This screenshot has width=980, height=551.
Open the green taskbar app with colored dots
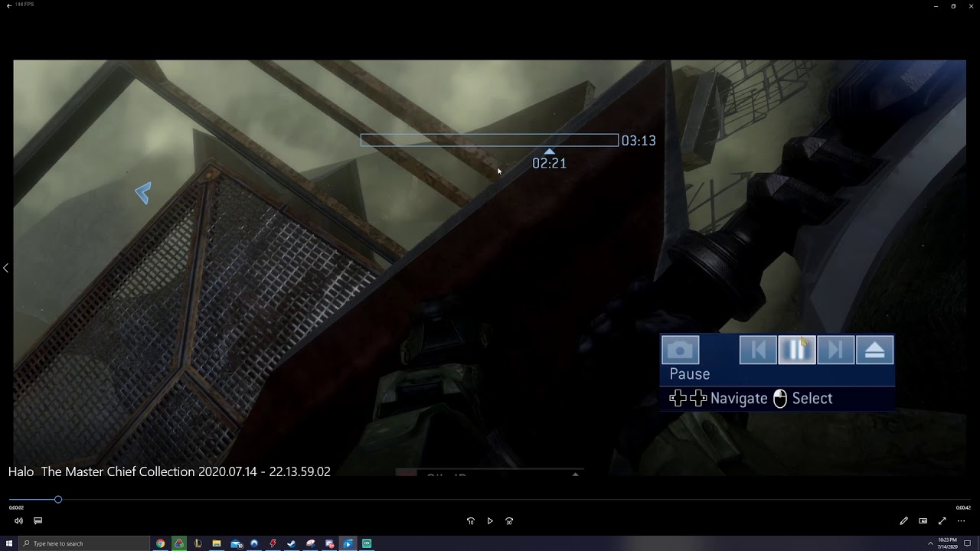[x=179, y=543]
